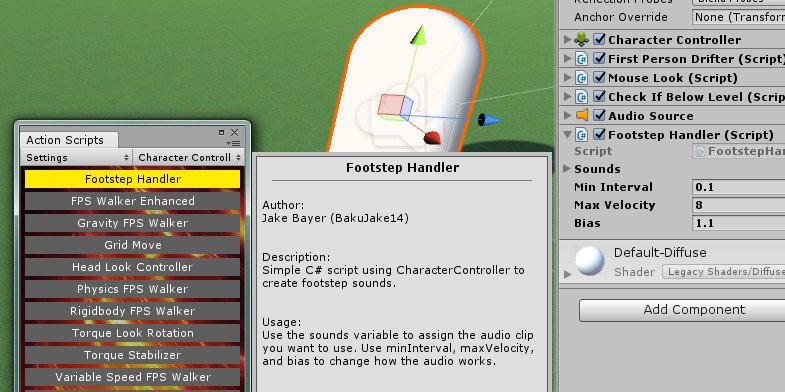Viewport: 785px width, 392px height.
Task: Disable the First Person Drifter script checkbox
Action: pos(599,59)
